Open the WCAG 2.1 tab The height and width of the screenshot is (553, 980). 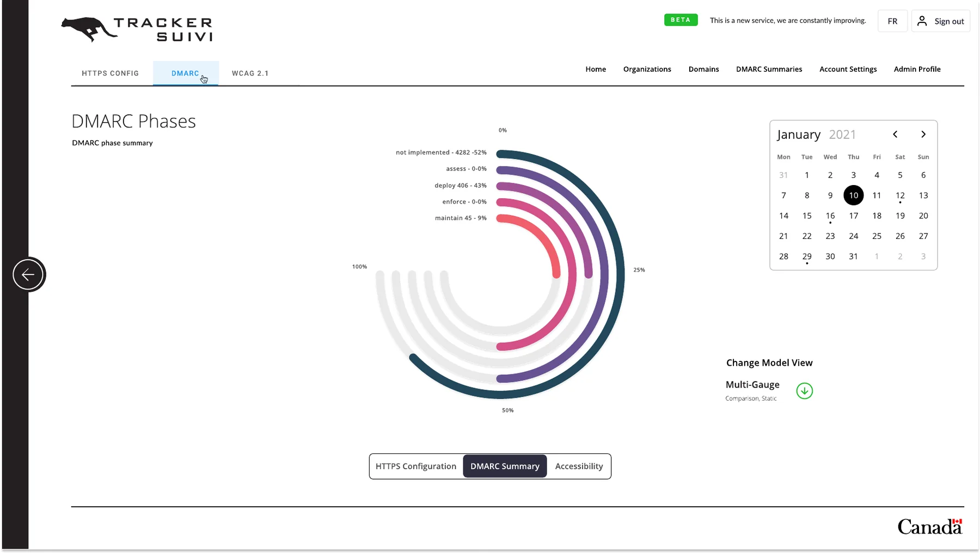click(x=250, y=73)
